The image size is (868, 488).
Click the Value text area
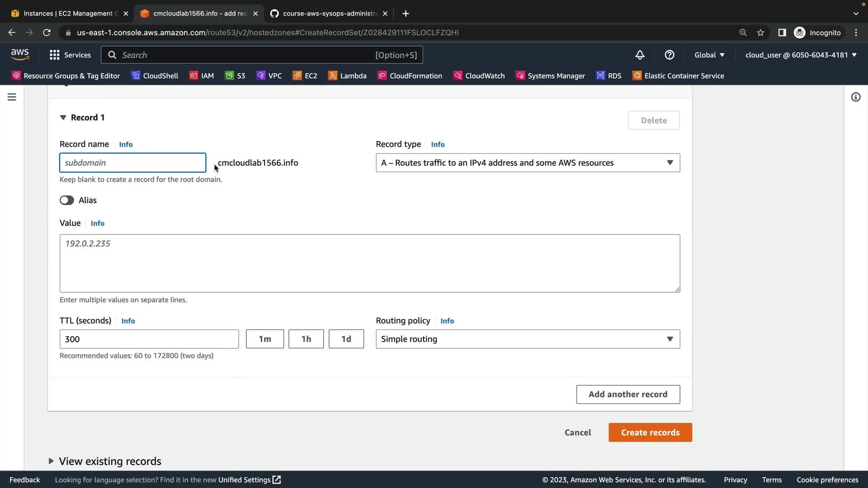[369, 263]
